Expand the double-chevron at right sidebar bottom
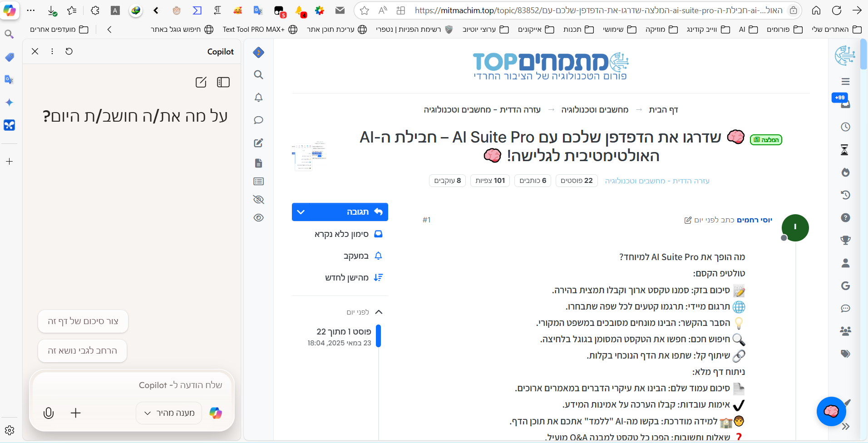This screenshot has height=443, width=868. click(845, 426)
